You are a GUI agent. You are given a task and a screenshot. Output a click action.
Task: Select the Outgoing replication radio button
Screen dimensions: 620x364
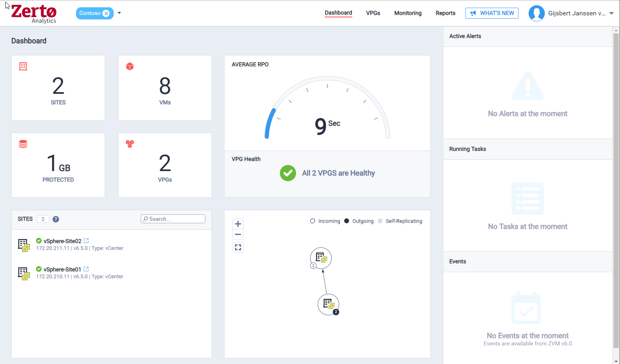coord(347,221)
